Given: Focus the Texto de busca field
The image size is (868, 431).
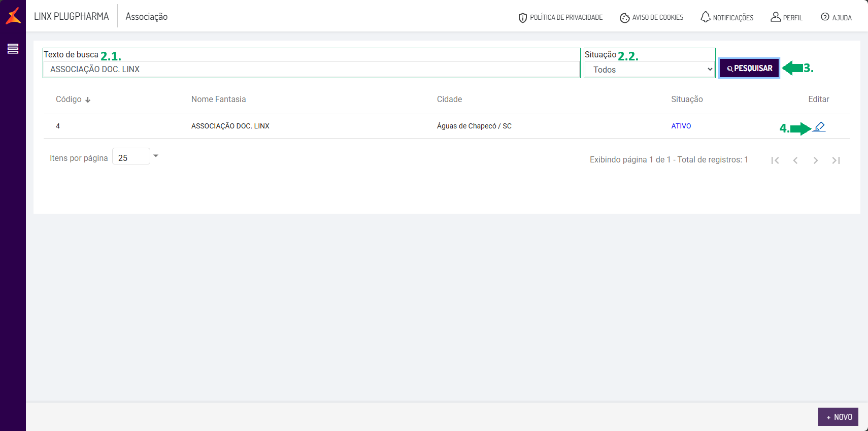Looking at the screenshot, I should [x=311, y=69].
